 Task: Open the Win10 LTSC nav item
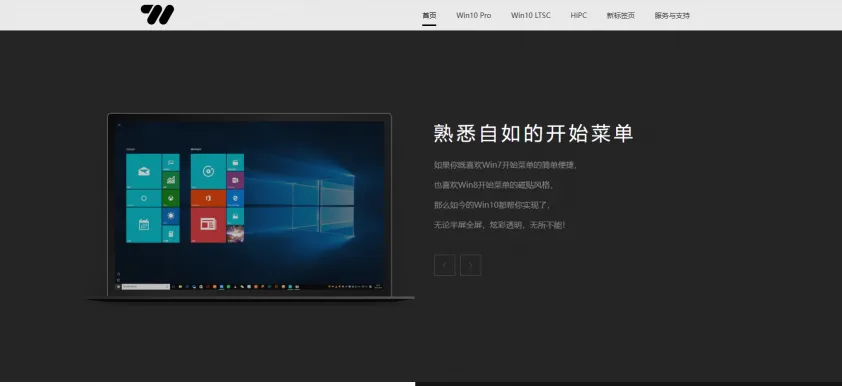(531, 16)
